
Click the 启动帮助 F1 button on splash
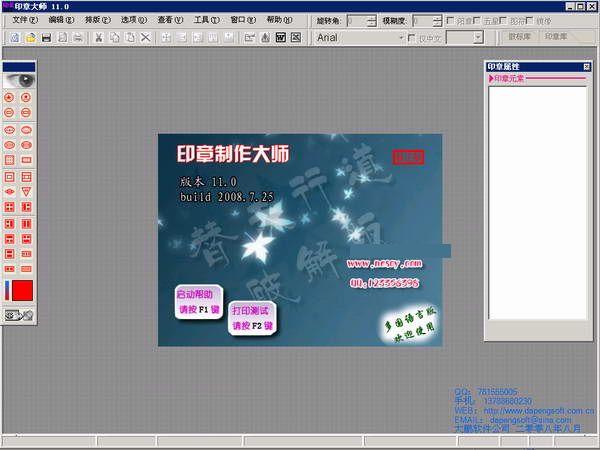pyautogui.click(x=199, y=302)
